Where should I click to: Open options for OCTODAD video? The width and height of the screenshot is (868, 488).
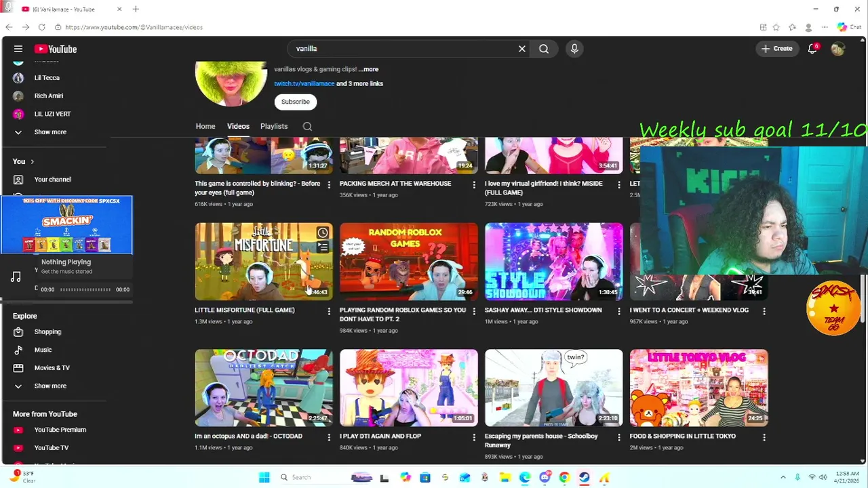click(x=329, y=437)
